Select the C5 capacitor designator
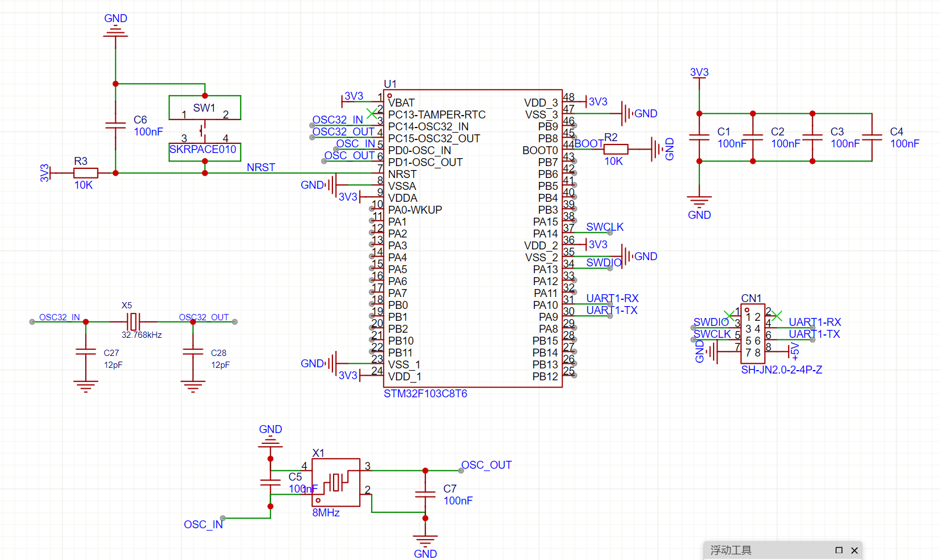The height and width of the screenshot is (560, 940). point(295,477)
